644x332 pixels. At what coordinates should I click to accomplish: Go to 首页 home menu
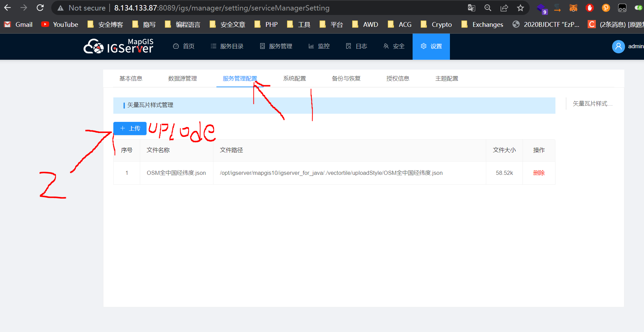(x=184, y=46)
